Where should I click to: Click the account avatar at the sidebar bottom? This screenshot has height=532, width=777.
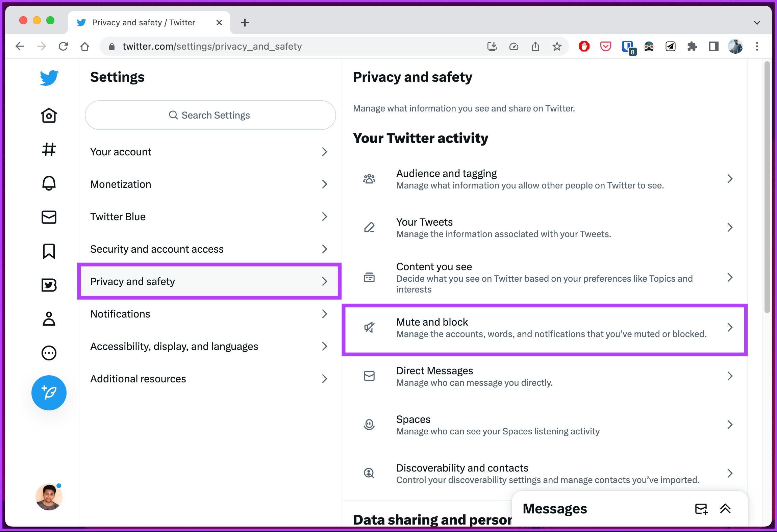49,497
